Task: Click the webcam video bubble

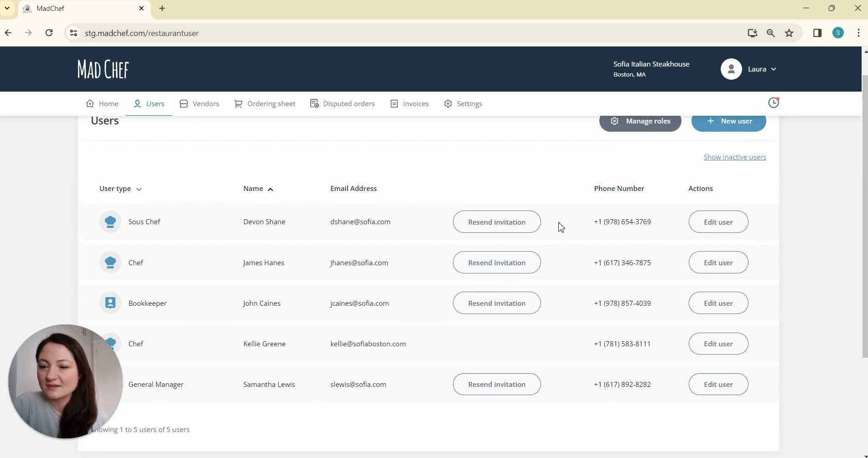Action: point(65,381)
